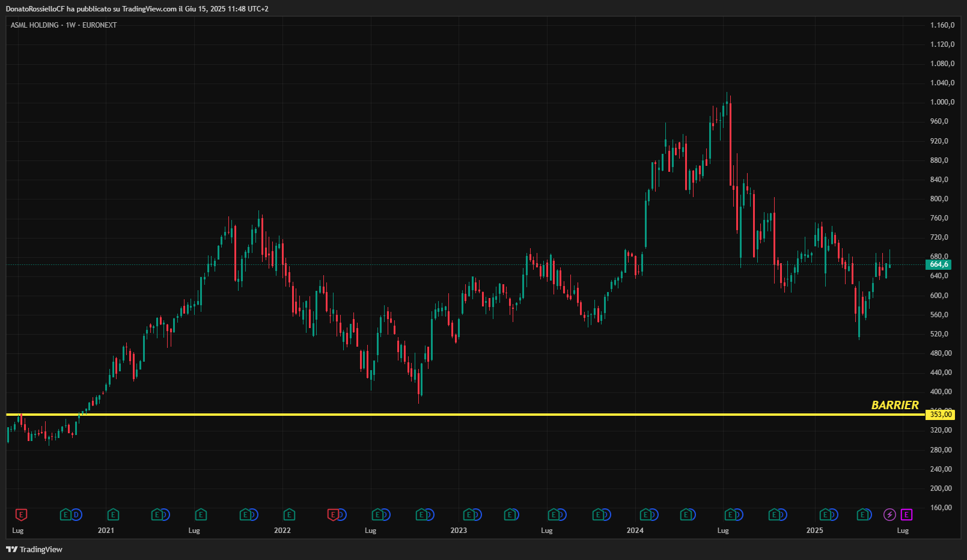Click the yellow 353,00 barrier price tag
The width and height of the screenshot is (967, 560).
941,415
